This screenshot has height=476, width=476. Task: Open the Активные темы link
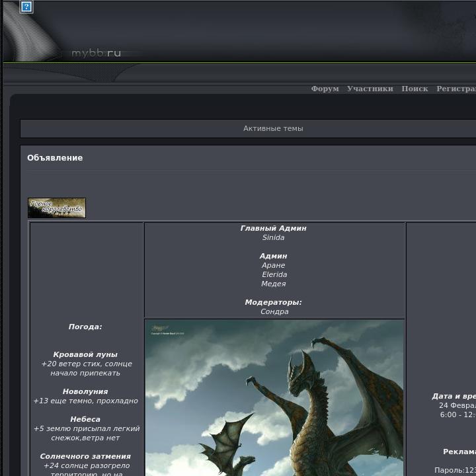pyautogui.click(x=273, y=128)
